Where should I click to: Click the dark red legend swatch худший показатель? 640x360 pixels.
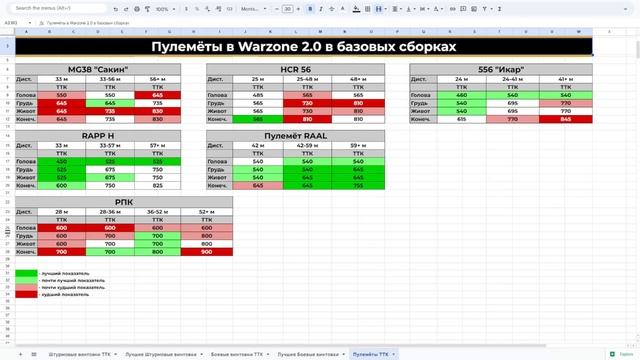(26, 294)
